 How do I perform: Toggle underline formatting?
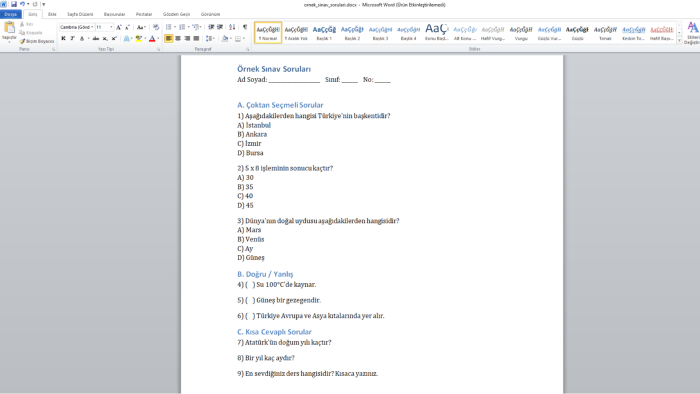pyautogui.click(x=82, y=39)
